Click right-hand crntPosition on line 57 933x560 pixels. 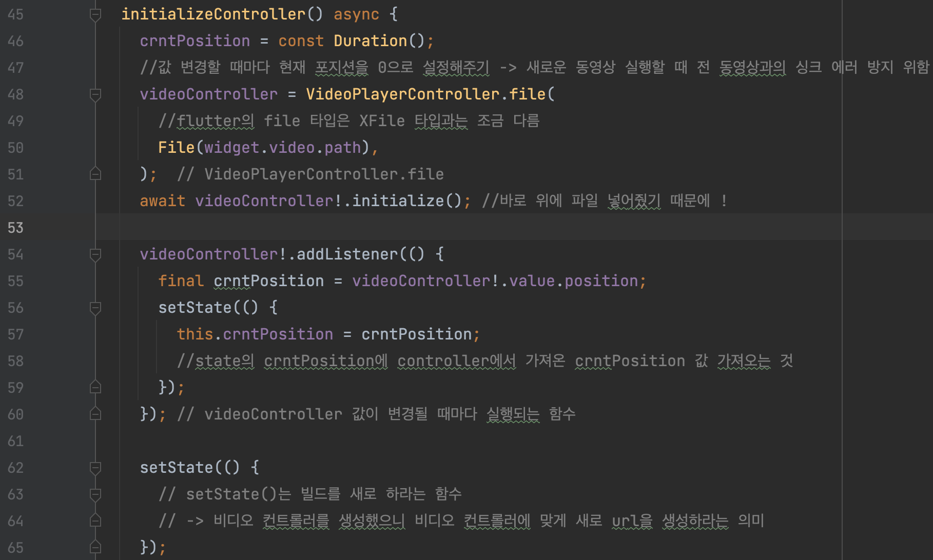coord(417,334)
